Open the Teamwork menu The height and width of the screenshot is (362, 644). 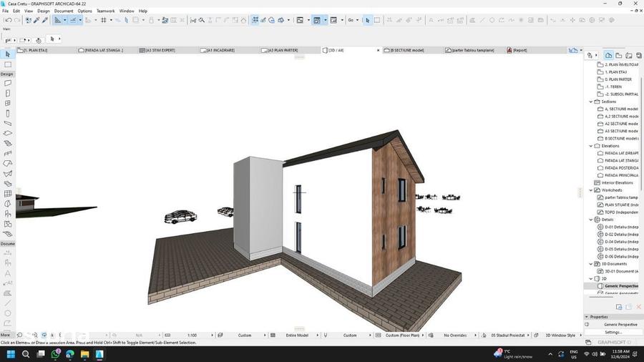click(106, 11)
